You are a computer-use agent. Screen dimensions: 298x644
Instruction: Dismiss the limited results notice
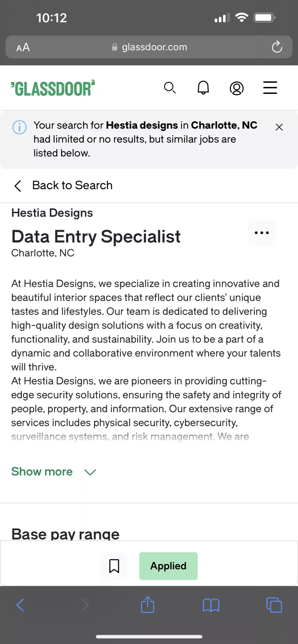[279, 127]
